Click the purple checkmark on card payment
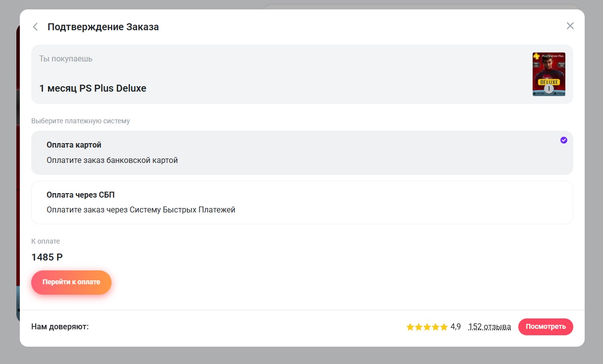Viewport: 603px width, 364px height. (563, 140)
